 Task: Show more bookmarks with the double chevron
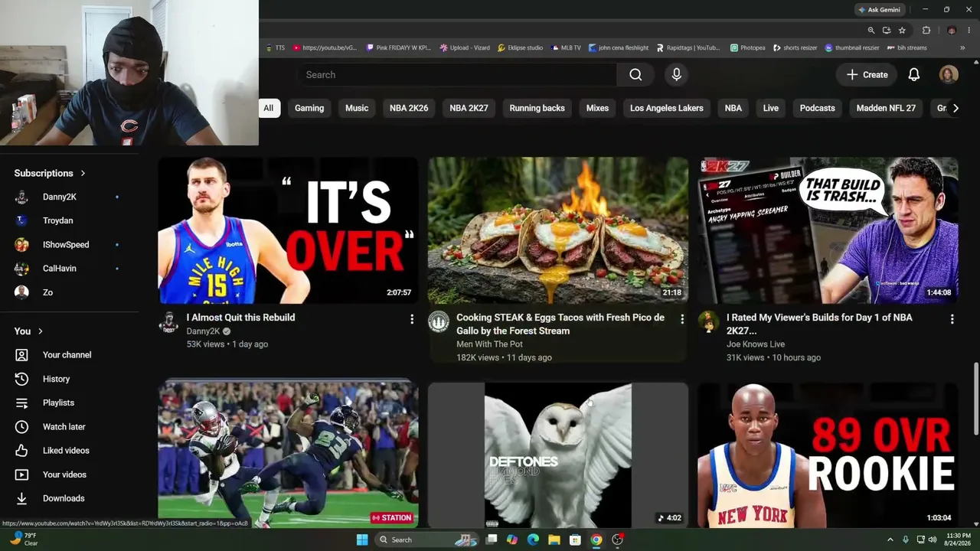pos(962,47)
